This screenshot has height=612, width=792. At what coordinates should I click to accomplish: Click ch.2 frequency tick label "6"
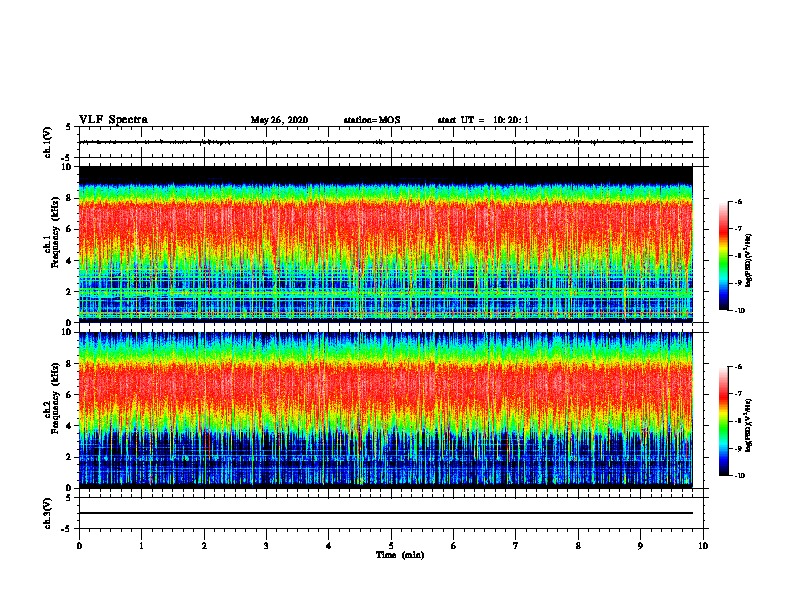pyautogui.click(x=69, y=395)
